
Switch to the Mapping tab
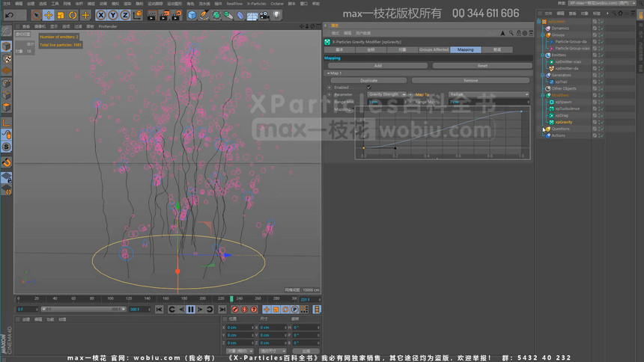pyautogui.click(x=465, y=49)
